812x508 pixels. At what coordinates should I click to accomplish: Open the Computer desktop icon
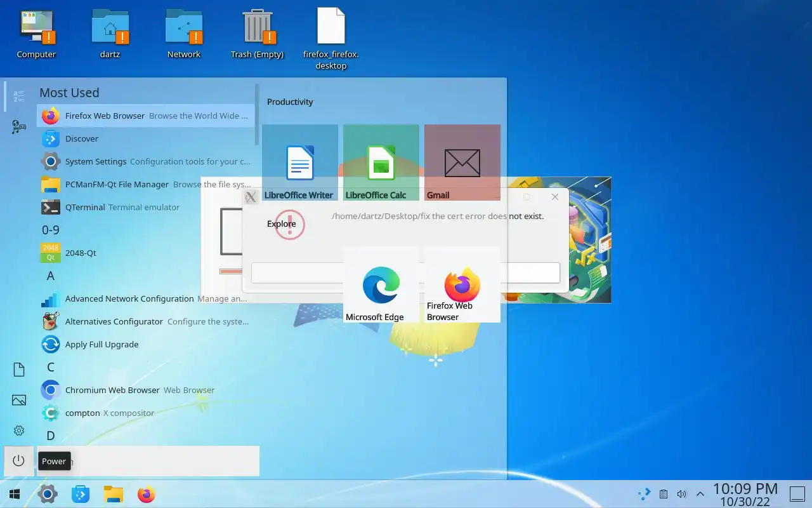point(36,33)
